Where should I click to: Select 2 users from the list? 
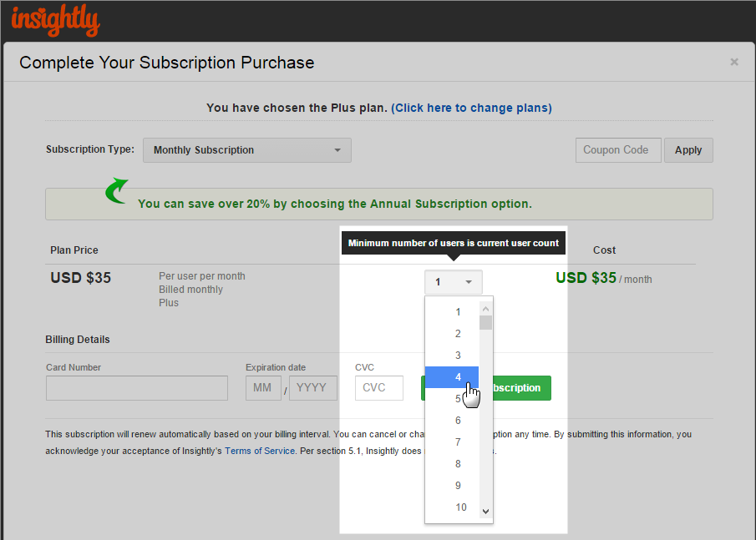(x=452, y=334)
